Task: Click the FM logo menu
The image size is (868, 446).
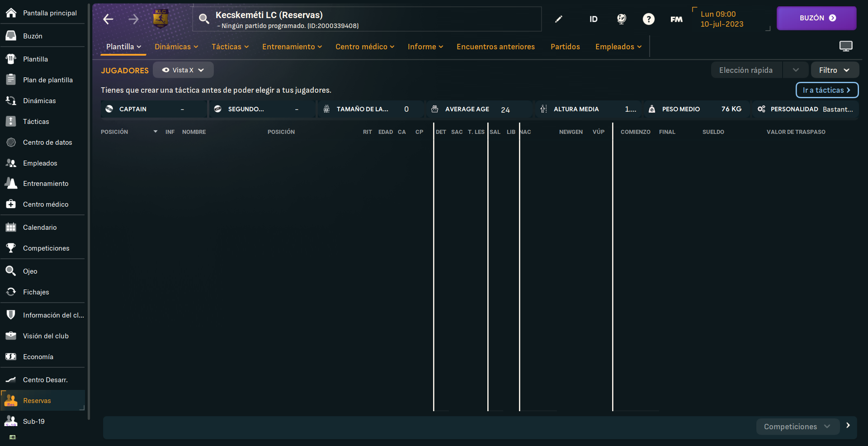Action: tap(676, 19)
